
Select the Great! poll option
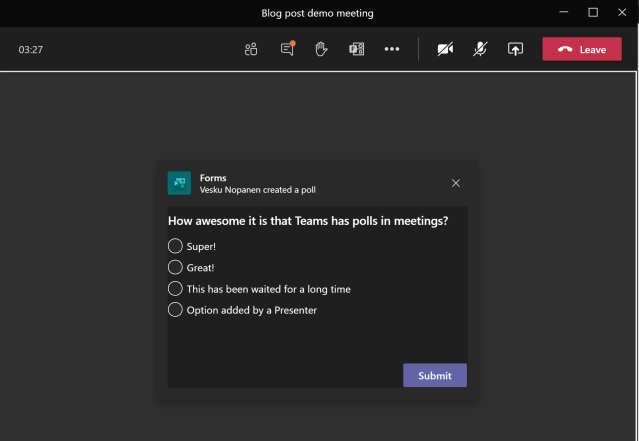pyautogui.click(x=175, y=267)
